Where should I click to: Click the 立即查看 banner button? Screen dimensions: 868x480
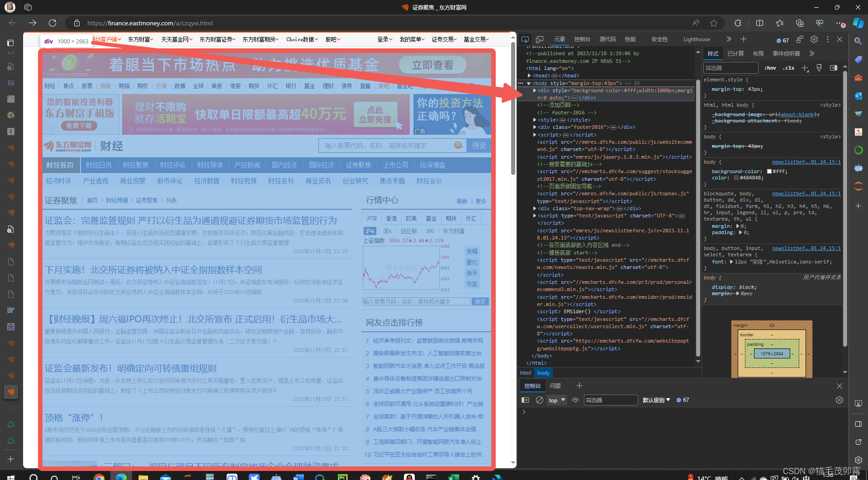point(432,65)
